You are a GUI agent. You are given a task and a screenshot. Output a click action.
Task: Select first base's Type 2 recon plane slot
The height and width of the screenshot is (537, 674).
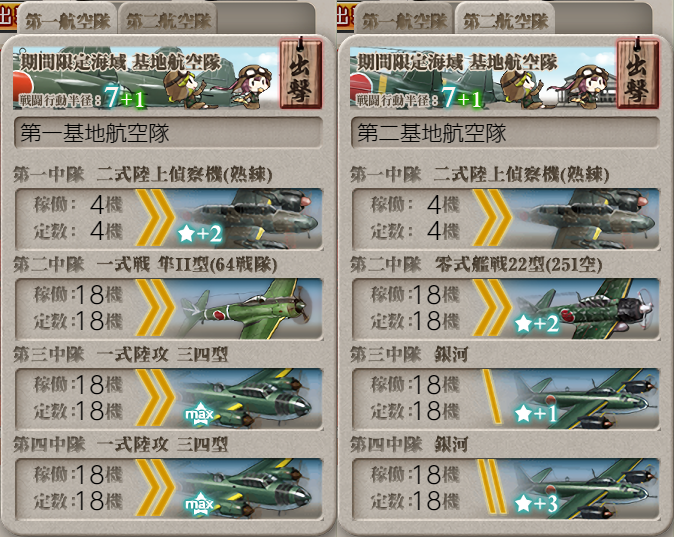click(168, 219)
